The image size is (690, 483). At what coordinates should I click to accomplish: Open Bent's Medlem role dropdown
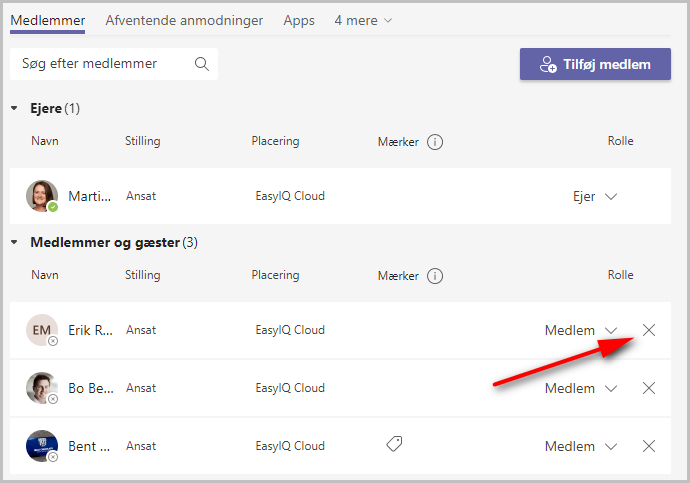(x=581, y=446)
